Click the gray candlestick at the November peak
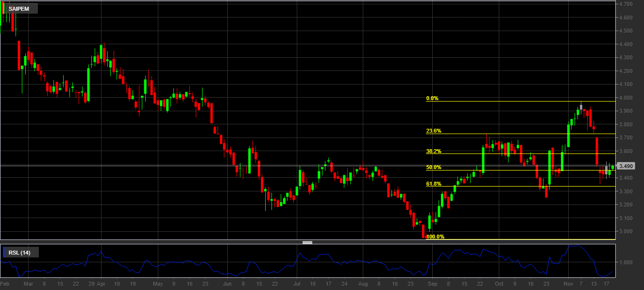 [x=581, y=106]
